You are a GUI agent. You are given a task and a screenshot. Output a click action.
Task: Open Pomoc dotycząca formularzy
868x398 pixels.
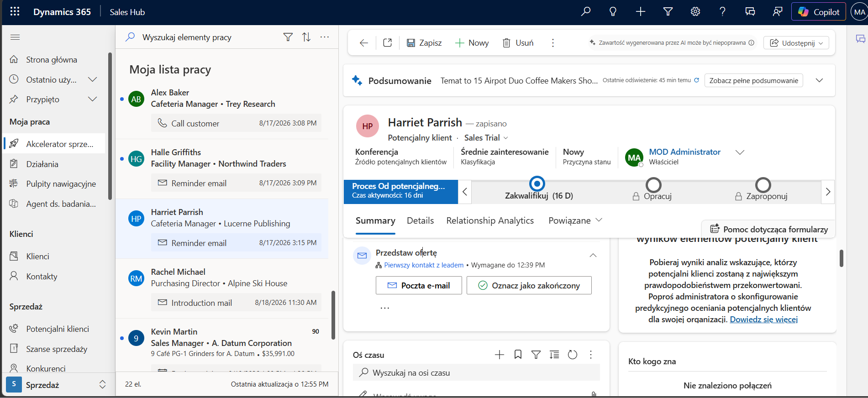click(769, 229)
